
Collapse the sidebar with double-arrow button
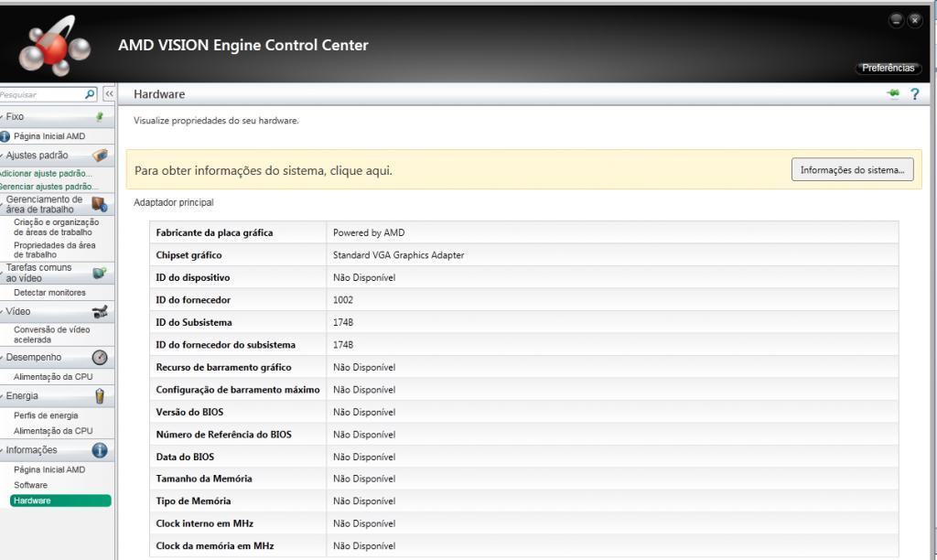(109, 94)
